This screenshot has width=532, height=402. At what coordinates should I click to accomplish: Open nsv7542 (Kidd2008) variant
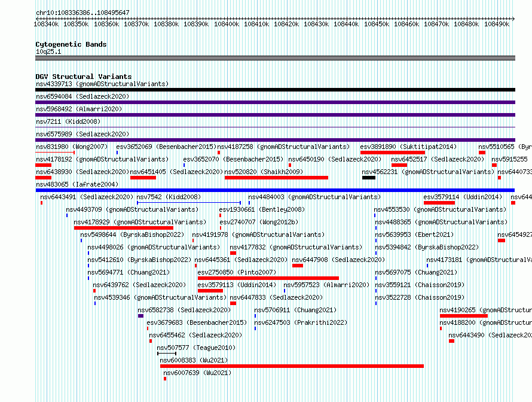click(169, 197)
